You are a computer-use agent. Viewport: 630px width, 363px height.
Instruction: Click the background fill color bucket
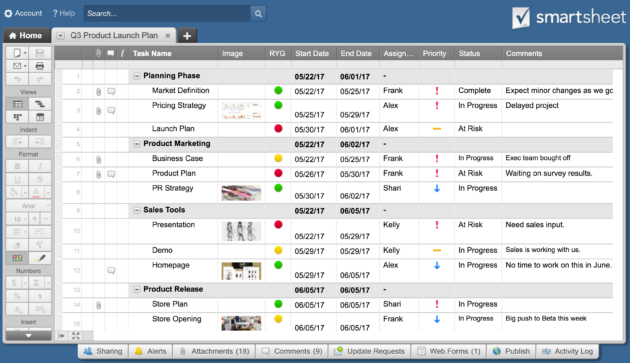pyautogui.click(x=14, y=192)
